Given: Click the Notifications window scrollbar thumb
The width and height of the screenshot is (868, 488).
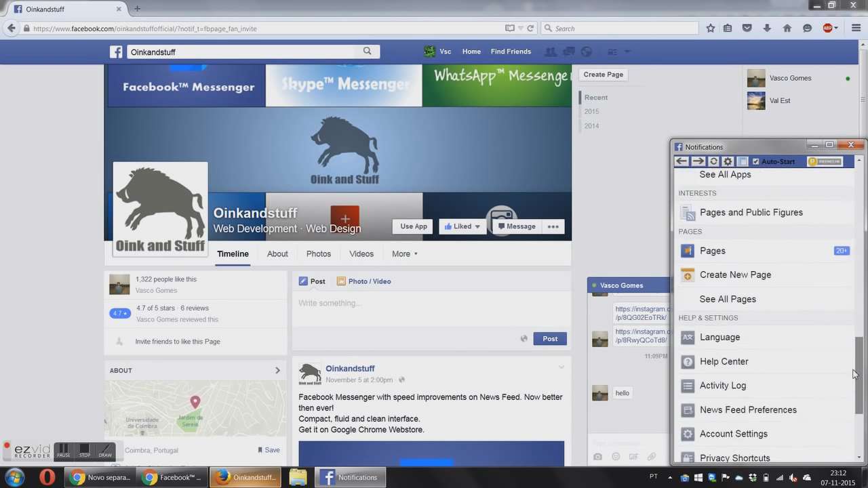Looking at the screenshot, I should (859, 375).
